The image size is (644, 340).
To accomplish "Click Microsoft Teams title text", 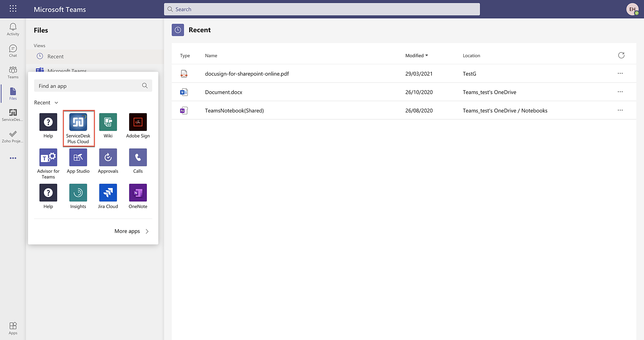I will tap(60, 9).
